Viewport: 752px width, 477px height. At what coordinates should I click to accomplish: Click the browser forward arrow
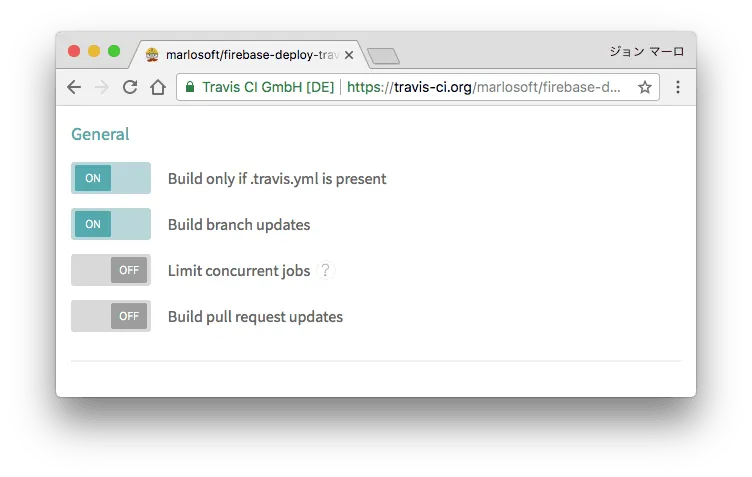click(101, 88)
